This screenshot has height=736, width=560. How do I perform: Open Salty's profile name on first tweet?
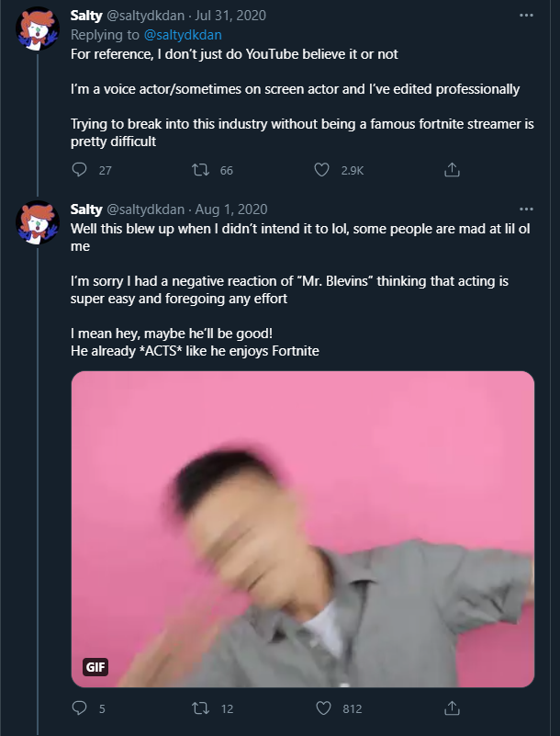[x=86, y=16]
